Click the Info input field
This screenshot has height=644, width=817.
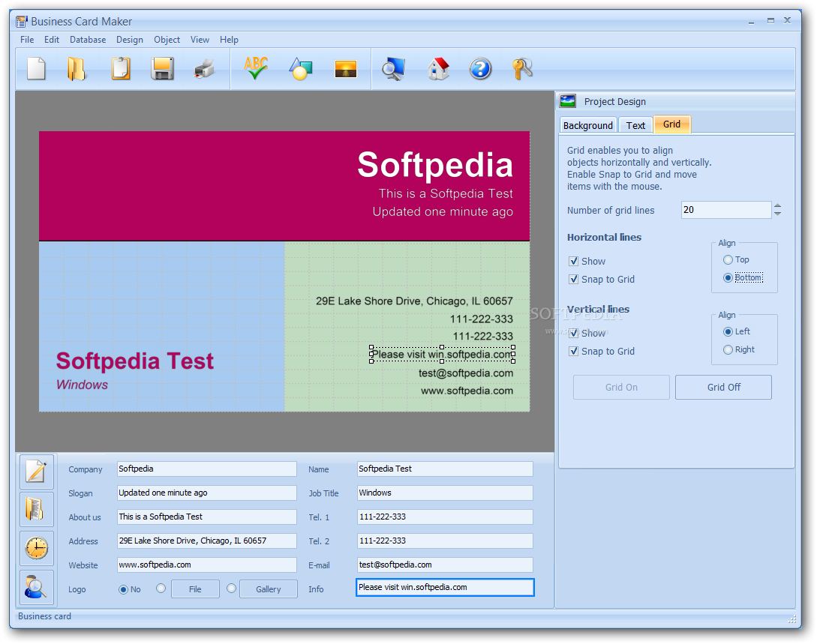pyautogui.click(x=445, y=587)
